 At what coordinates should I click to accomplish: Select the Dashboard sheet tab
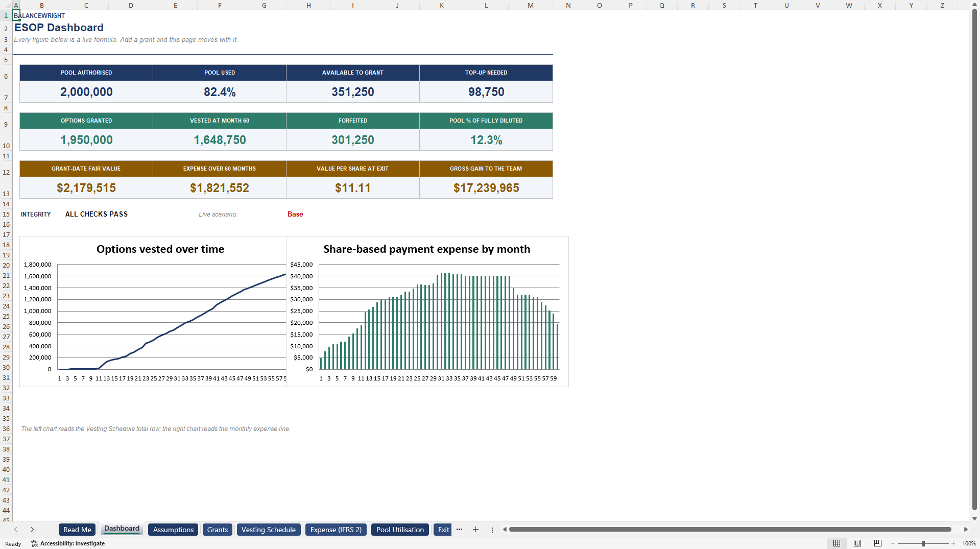122,529
